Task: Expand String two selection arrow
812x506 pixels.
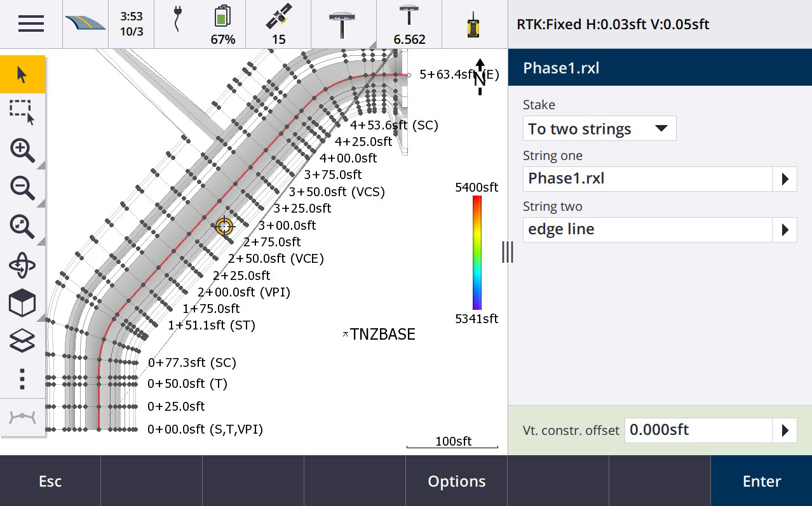Action: (785, 230)
